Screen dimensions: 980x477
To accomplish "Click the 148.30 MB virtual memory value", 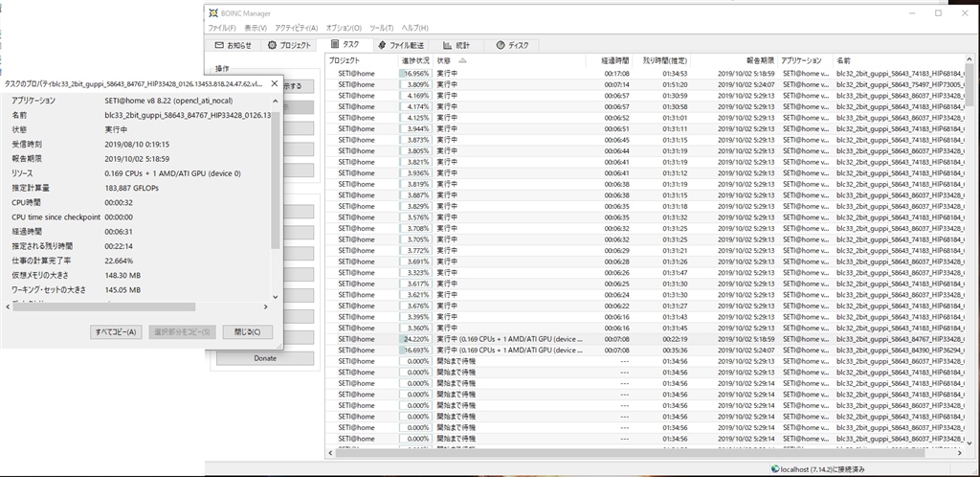I will coord(122,275).
